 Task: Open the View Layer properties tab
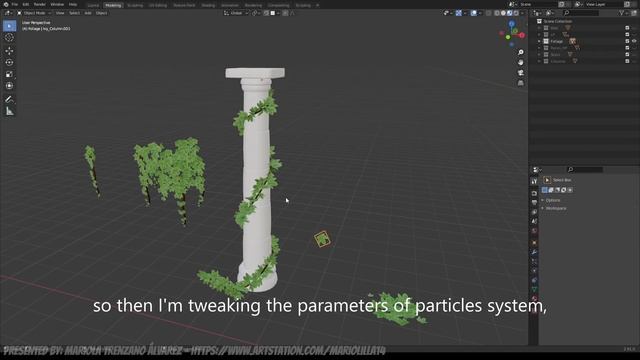(534, 212)
